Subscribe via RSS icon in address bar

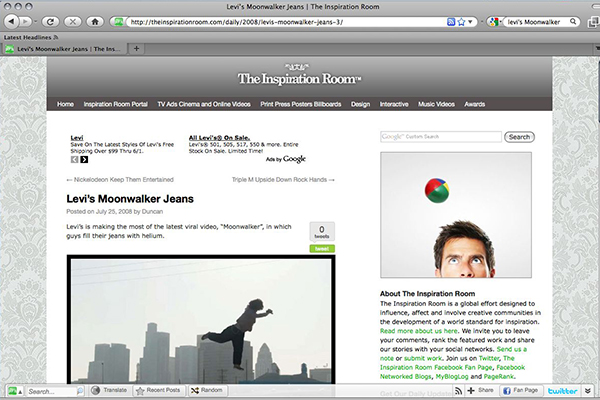click(x=451, y=22)
